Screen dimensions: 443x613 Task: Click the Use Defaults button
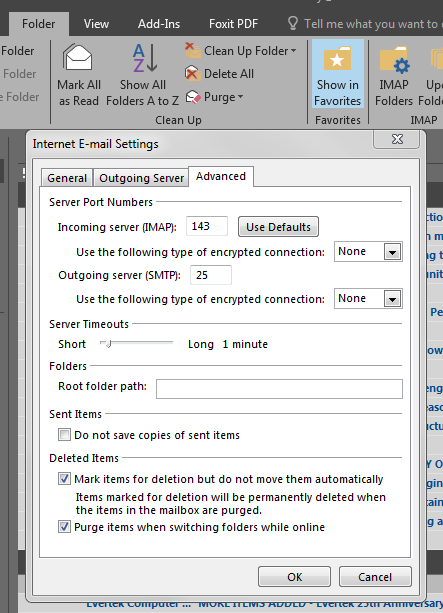(278, 227)
